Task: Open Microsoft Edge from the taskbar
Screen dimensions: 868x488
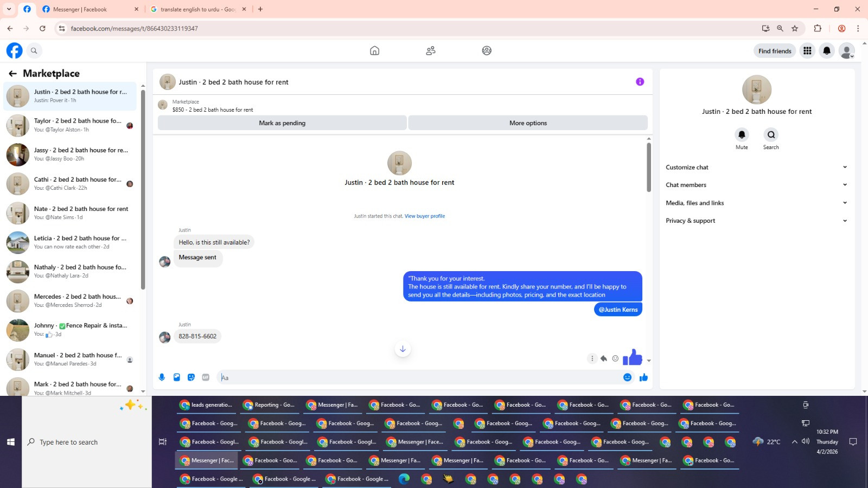Action: point(404,479)
